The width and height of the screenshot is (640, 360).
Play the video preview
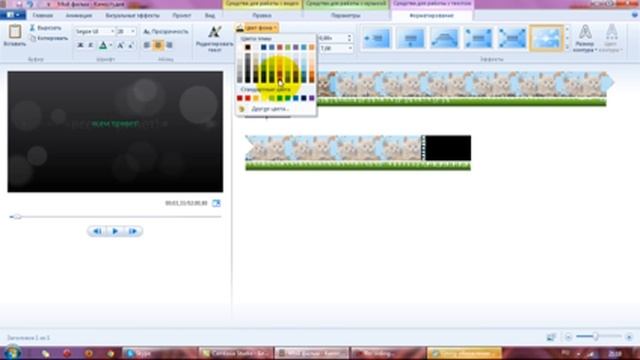(115, 231)
